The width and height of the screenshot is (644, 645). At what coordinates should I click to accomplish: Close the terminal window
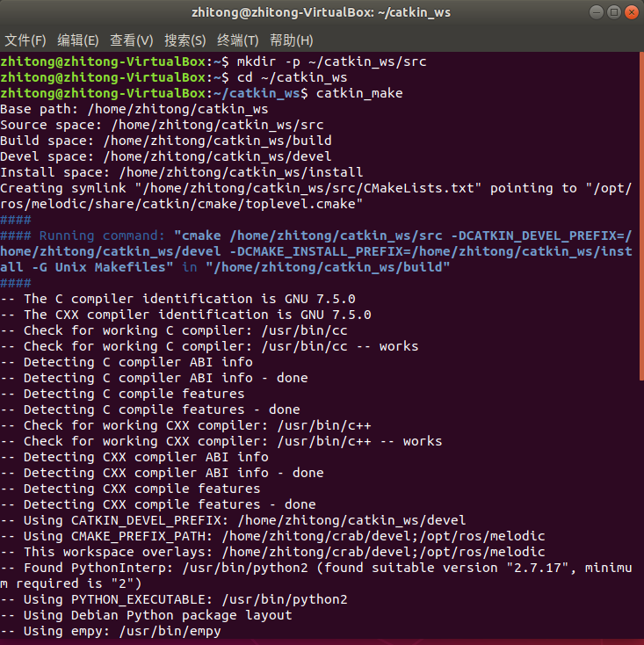631,12
